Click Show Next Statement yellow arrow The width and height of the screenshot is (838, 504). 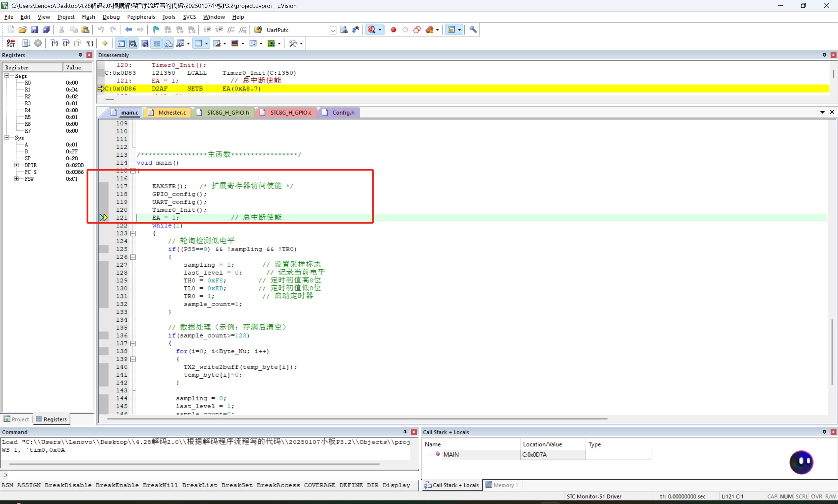click(105, 43)
